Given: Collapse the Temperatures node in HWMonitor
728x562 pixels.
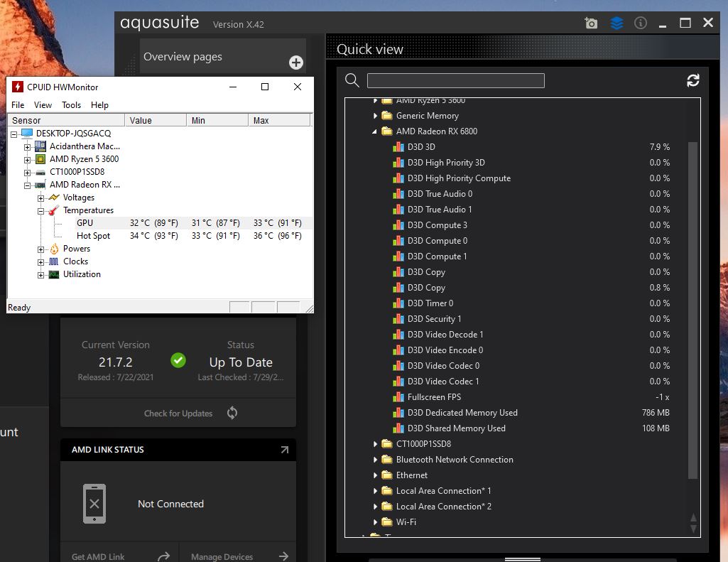Looking at the screenshot, I should point(41,211).
